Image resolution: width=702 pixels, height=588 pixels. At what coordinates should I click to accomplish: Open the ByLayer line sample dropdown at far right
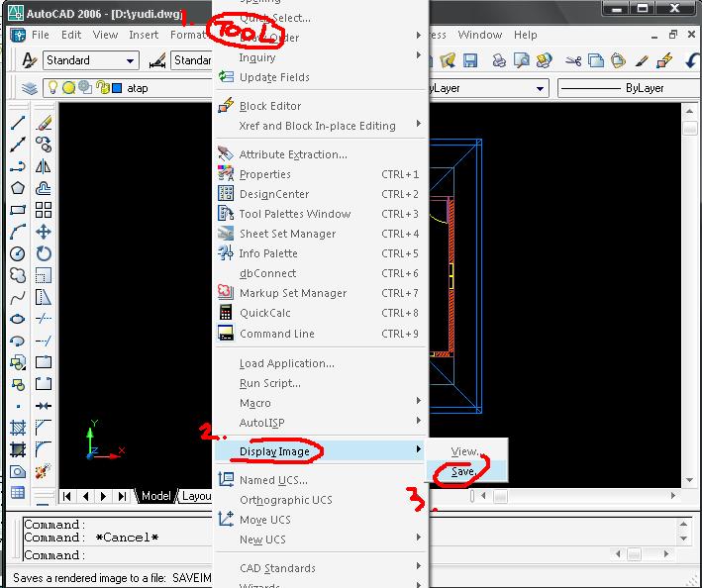click(x=629, y=89)
